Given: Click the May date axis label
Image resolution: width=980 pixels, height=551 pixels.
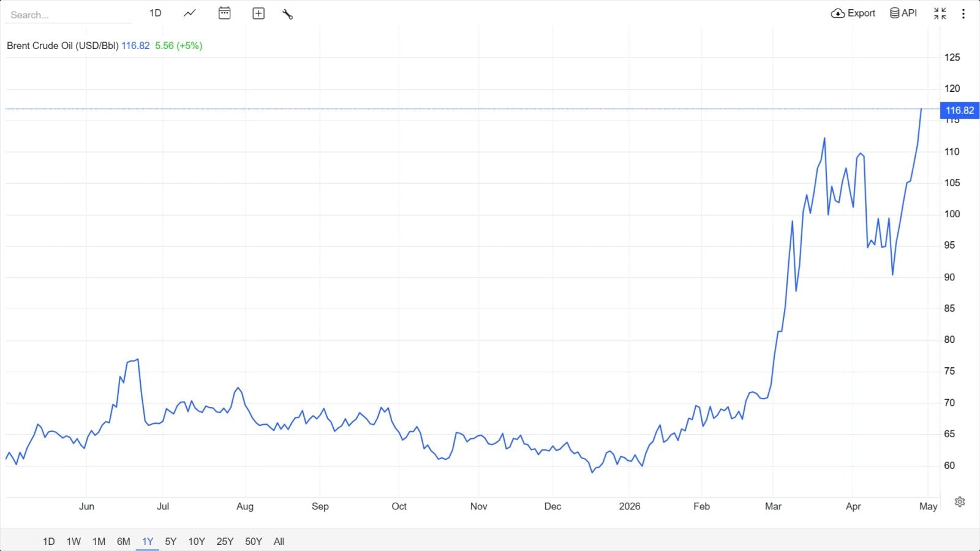Looking at the screenshot, I should click(x=929, y=506).
